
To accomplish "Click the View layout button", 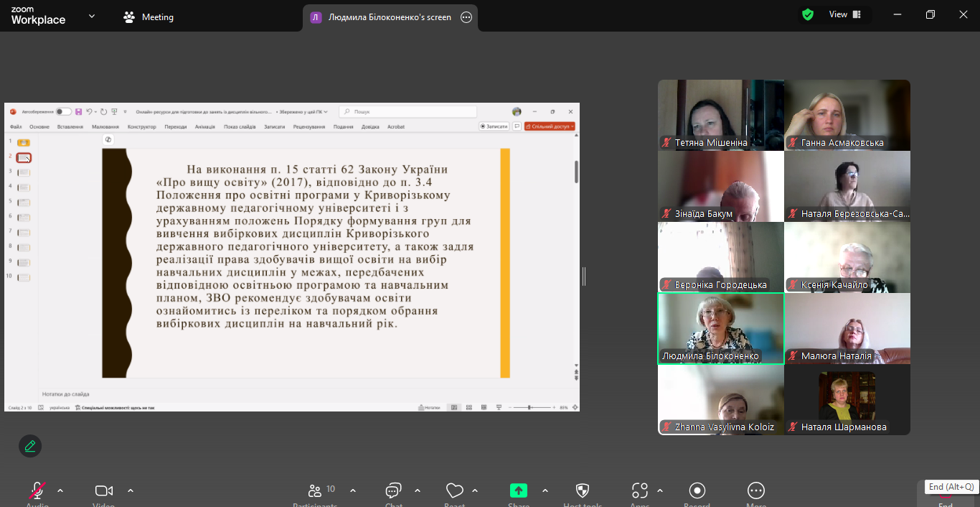I will [845, 14].
